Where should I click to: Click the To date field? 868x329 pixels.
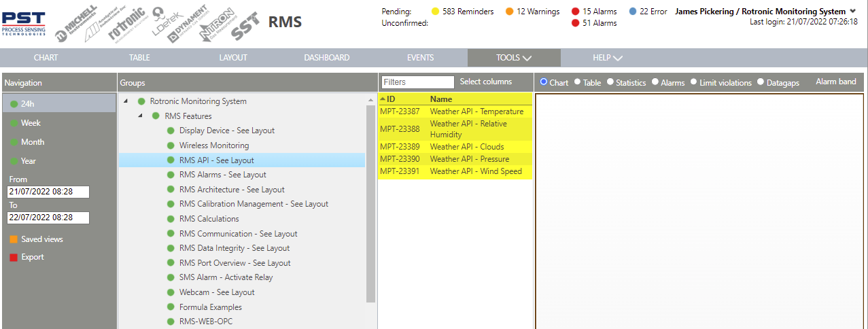coord(48,218)
